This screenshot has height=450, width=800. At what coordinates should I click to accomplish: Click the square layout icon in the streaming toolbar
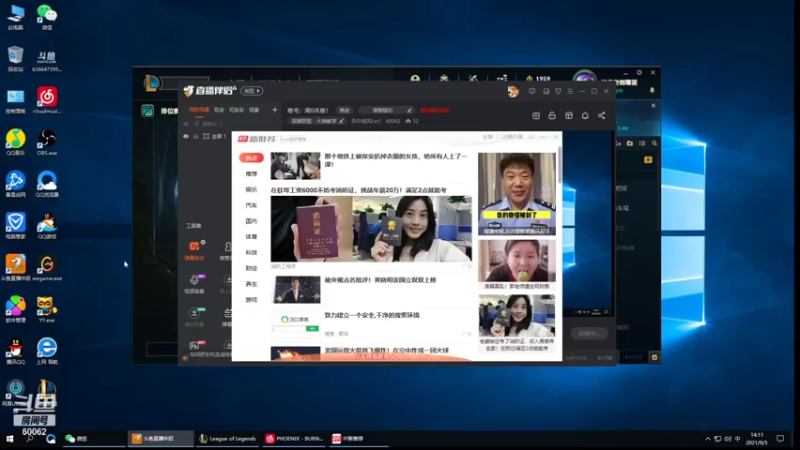point(569,116)
